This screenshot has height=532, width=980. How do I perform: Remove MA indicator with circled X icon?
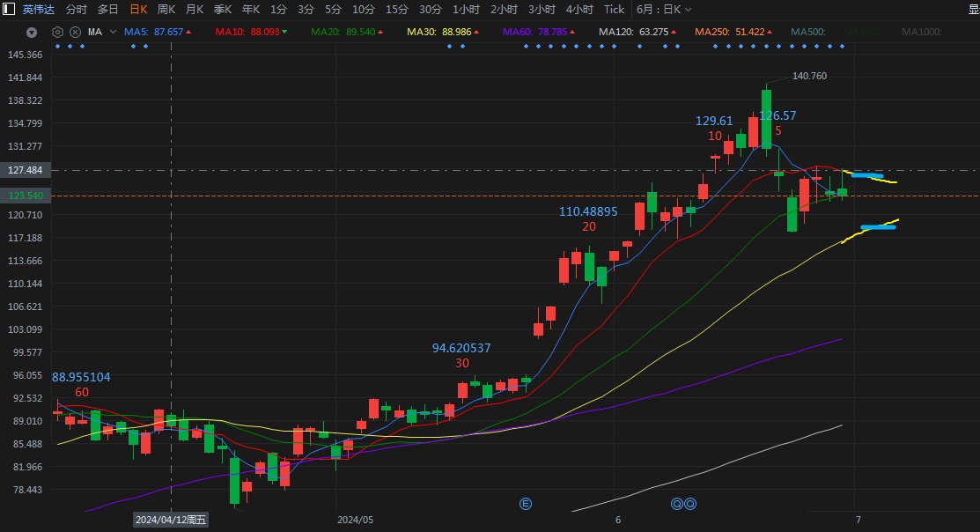point(75,32)
